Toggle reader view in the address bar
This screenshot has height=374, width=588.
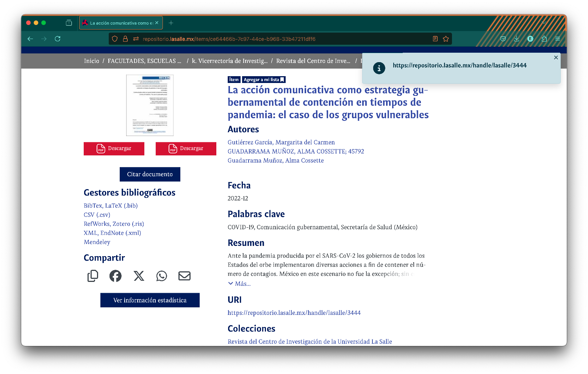click(x=435, y=39)
